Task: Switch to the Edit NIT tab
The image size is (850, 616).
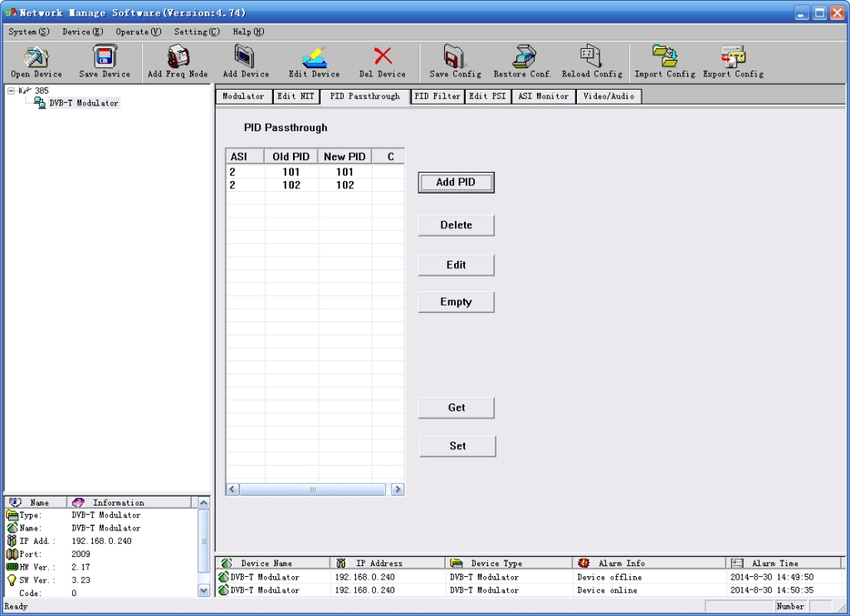Action: tap(296, 96)
